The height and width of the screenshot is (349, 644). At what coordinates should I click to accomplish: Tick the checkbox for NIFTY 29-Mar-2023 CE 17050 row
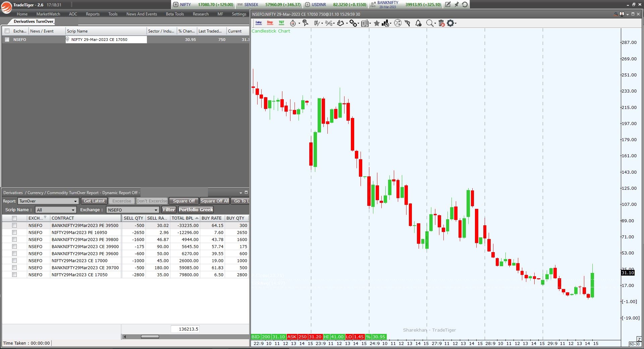[7, 40]
